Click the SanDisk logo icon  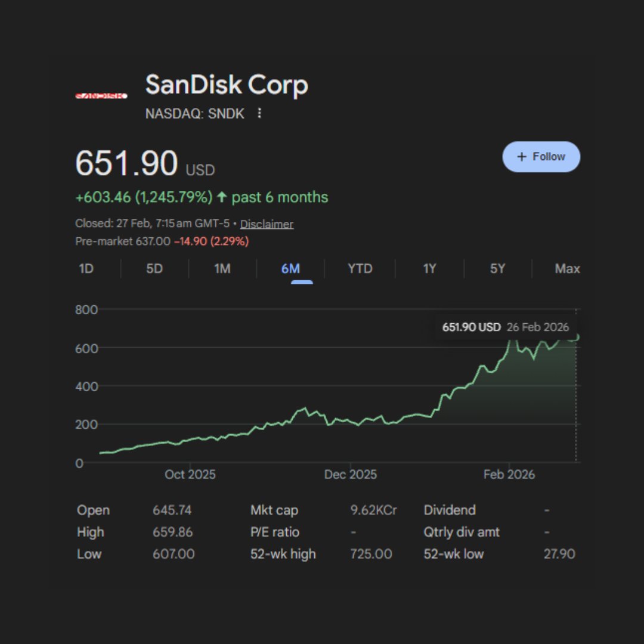pyautogui.click(x=101, y=95)
